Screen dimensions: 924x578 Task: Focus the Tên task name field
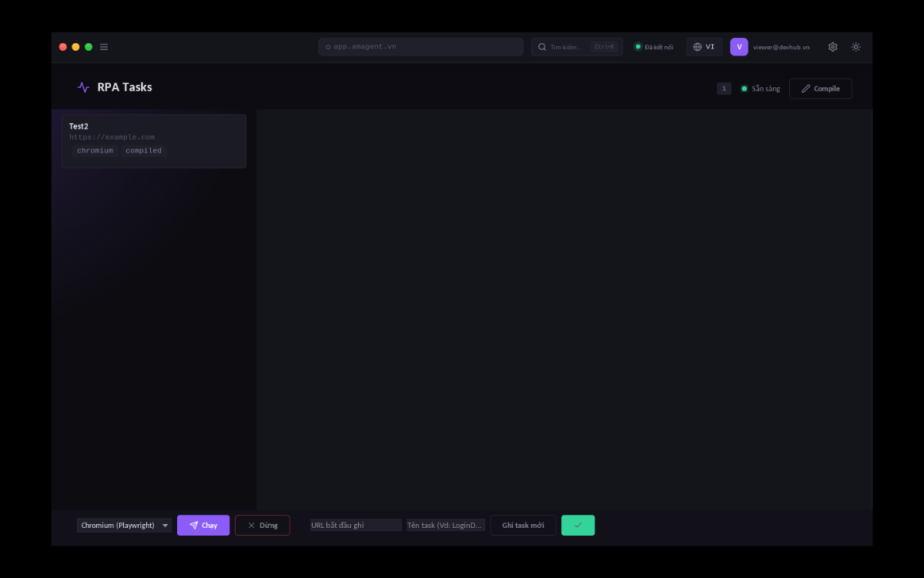click(x=446, y=526)
